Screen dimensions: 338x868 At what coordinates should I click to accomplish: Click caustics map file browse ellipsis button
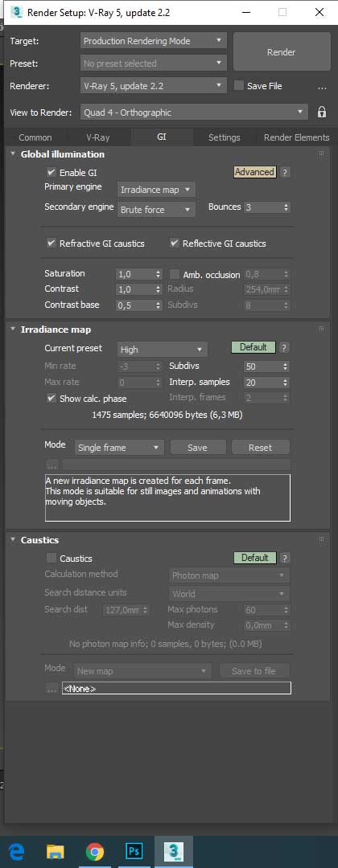coord(52,689)
